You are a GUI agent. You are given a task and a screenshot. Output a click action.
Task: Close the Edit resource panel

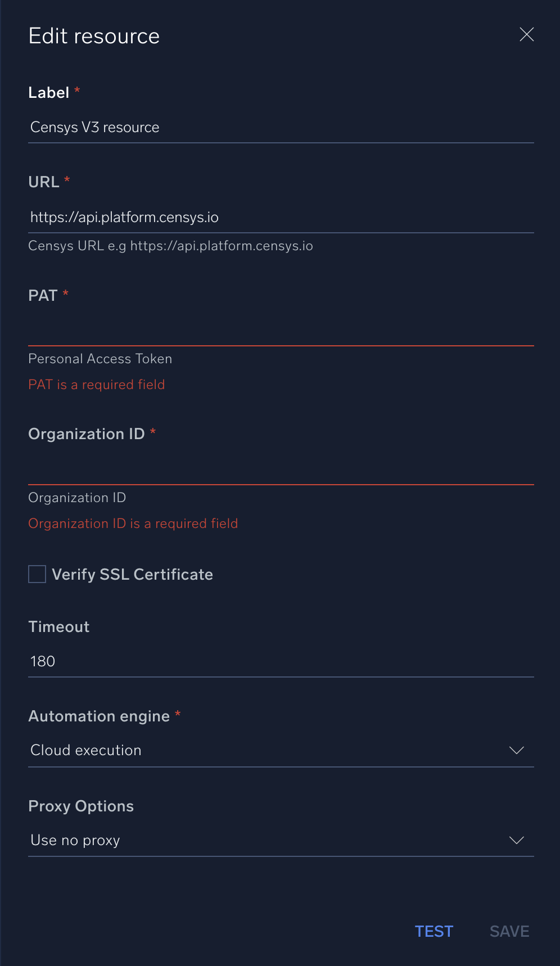point(527,35)
